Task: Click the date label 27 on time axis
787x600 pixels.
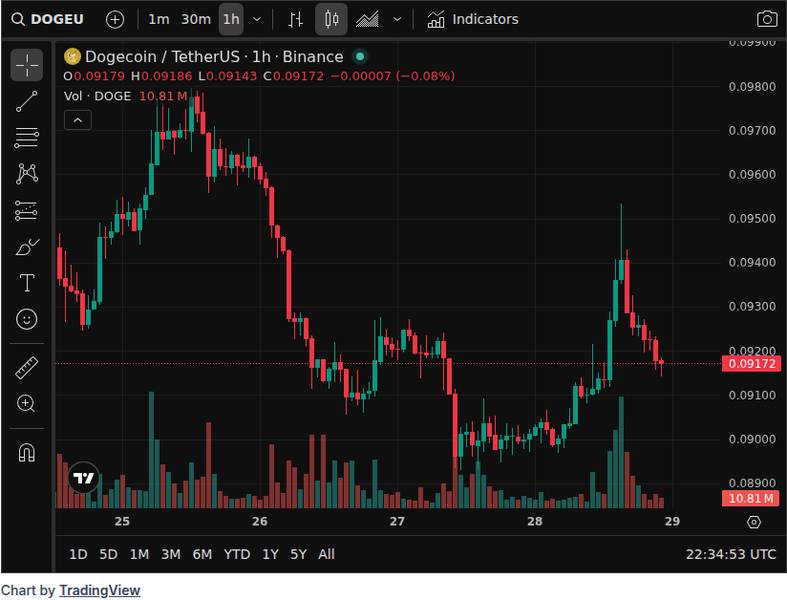Action: [x=397, y=522]
